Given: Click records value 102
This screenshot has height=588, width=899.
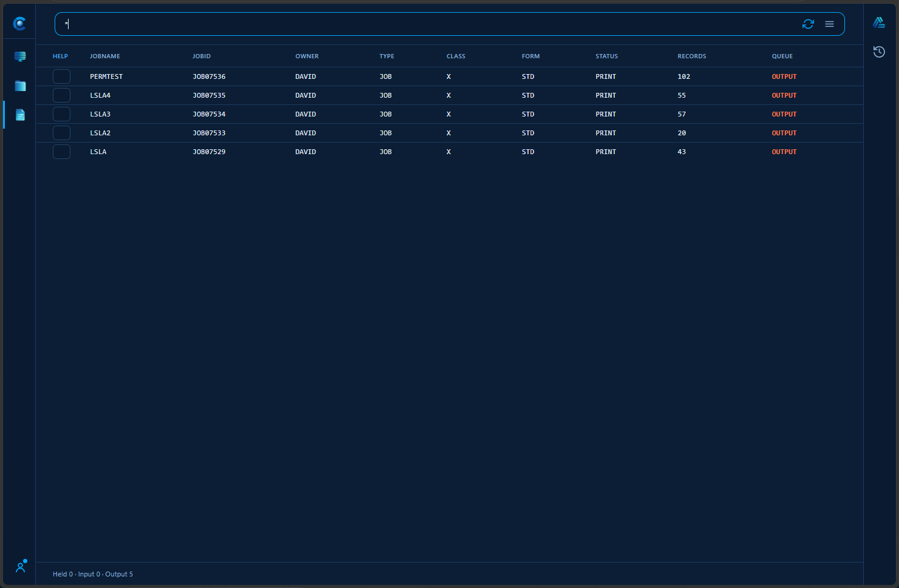Looking at the screenshot, I should [x=684, y=76].
